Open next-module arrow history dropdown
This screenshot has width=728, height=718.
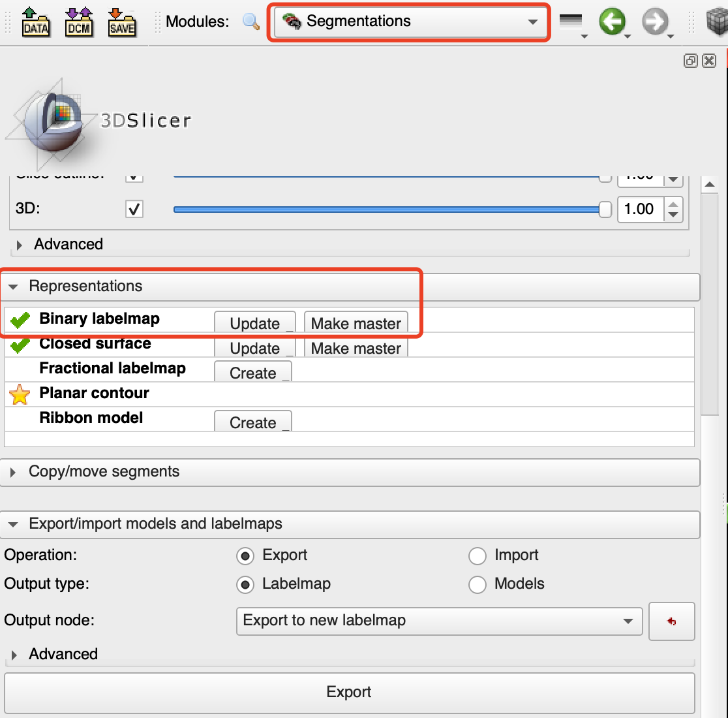click(x=671, y=36)
